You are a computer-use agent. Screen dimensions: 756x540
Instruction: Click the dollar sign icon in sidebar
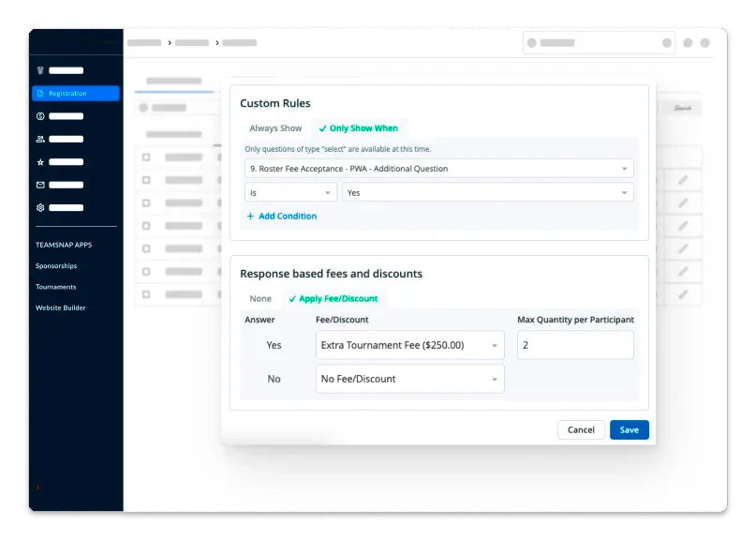pyautogui.click(x=40, y=116)
